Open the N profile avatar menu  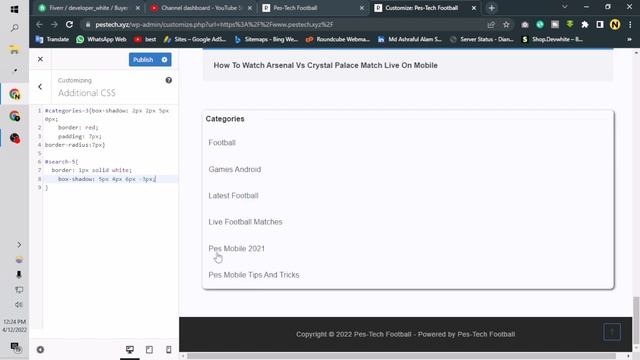point(615,24)
